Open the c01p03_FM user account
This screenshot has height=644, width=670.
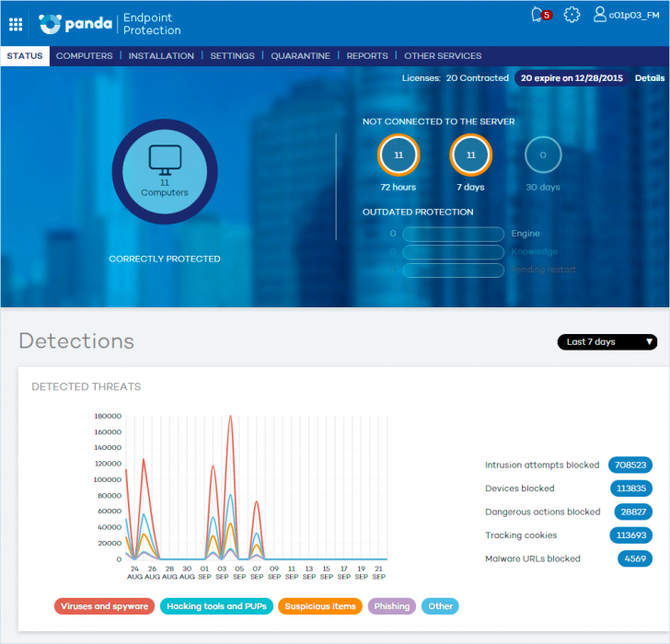pyautogui.click(x=627, y=15)
